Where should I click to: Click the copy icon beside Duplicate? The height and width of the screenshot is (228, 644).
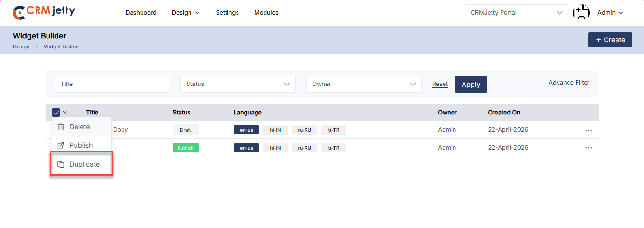coord(61,164)
